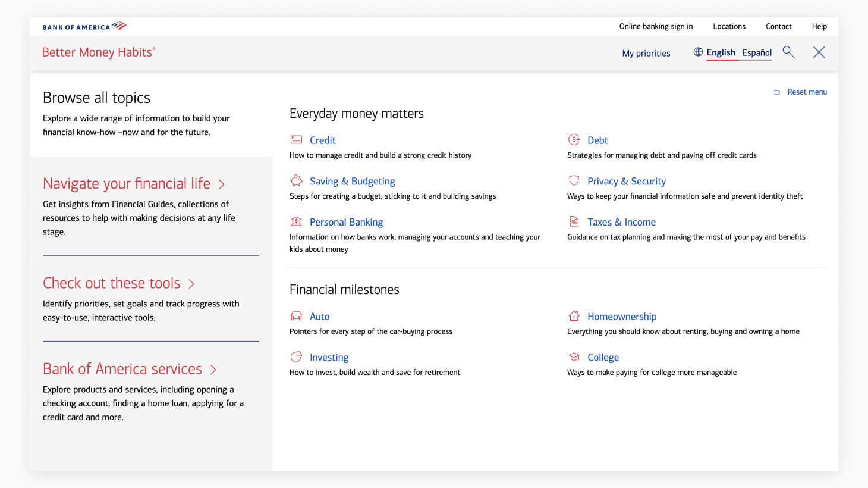Click the graduation cap College icon
The width and height of the screenshot is (868, 488).
(574, 357)
